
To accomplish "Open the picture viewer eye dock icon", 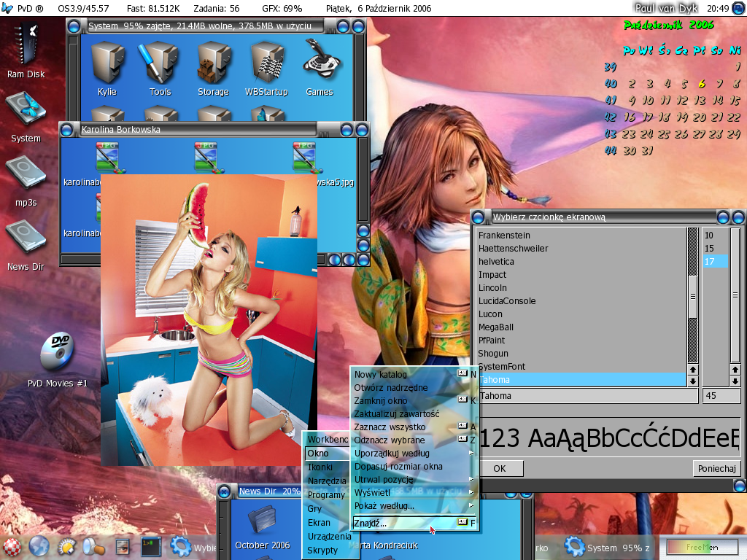I will [x=123, y=547].
